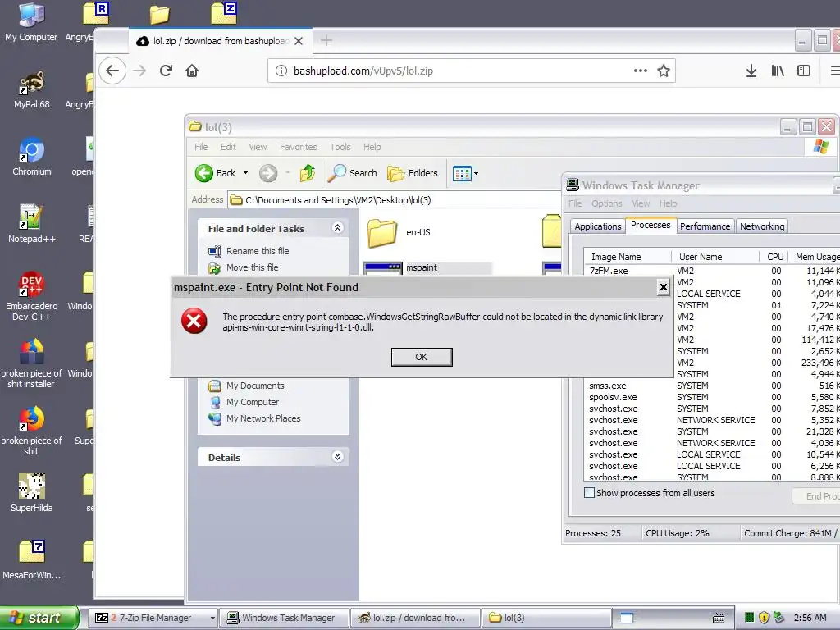Click Search in the Explorer toolbar
The width and height of the screenshot is (840, 630).
[x=353, y=173]
